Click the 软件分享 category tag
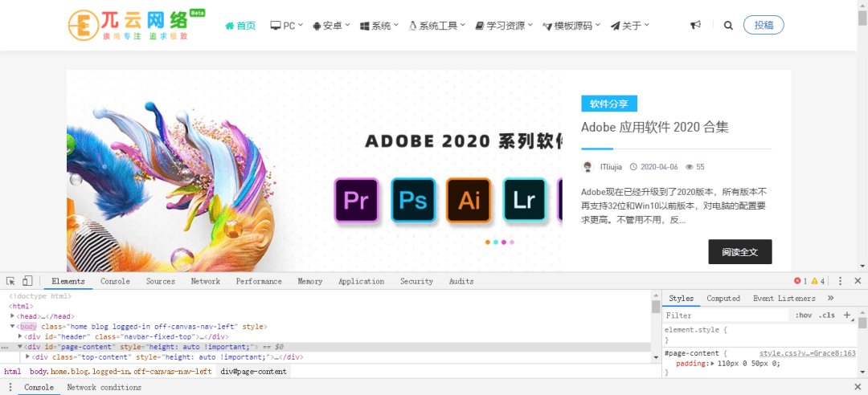The width and height of the screenshot is (868, 395). 609,104
